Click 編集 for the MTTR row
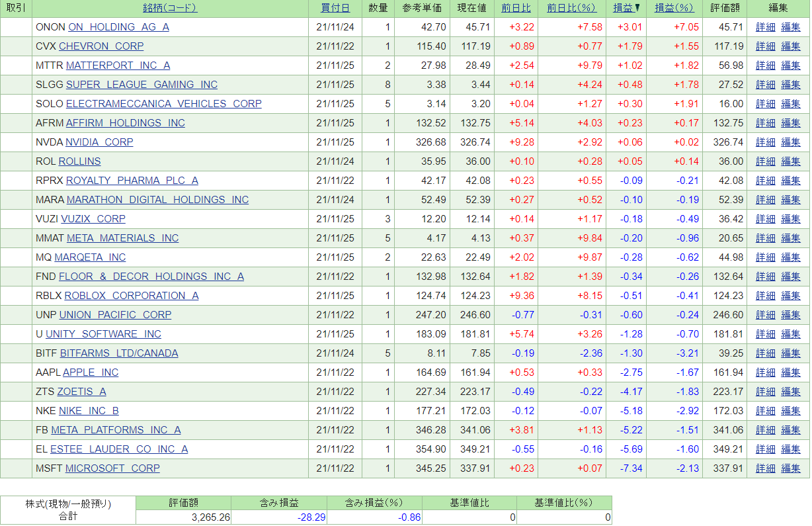This screenshot has height=526, width=812. click(791, 66)
